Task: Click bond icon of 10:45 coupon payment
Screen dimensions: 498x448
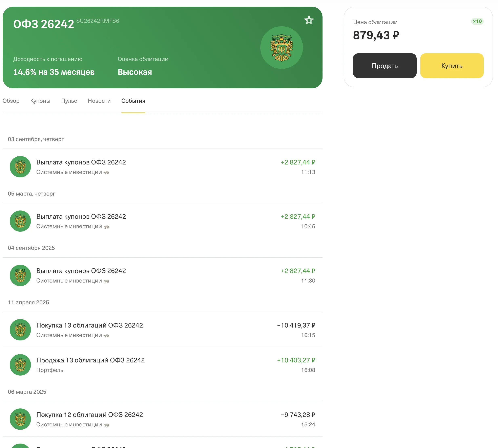Action: click(20, 221)
